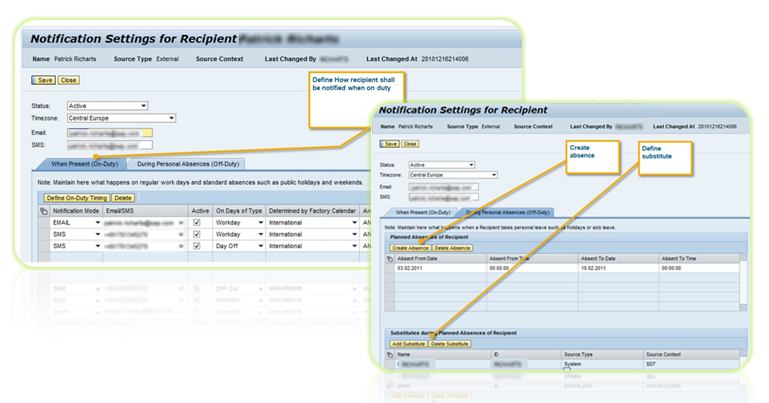Select When Present (On-Duty) tab in larger window
769x403 pixels.
[84, 164]
